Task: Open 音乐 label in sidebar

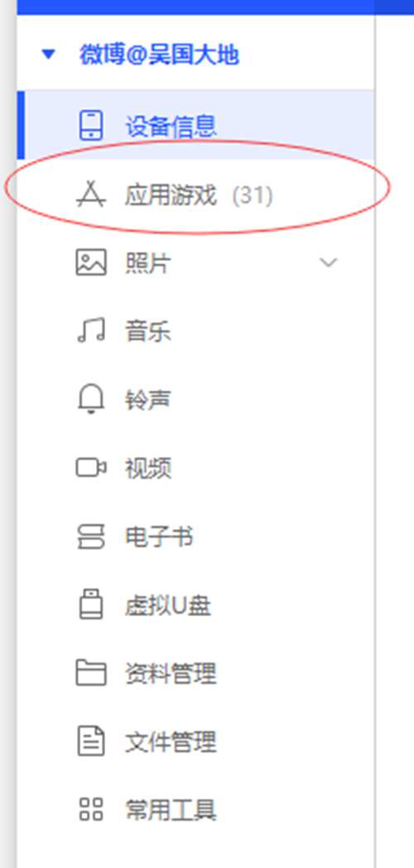Action: (147, 331)
